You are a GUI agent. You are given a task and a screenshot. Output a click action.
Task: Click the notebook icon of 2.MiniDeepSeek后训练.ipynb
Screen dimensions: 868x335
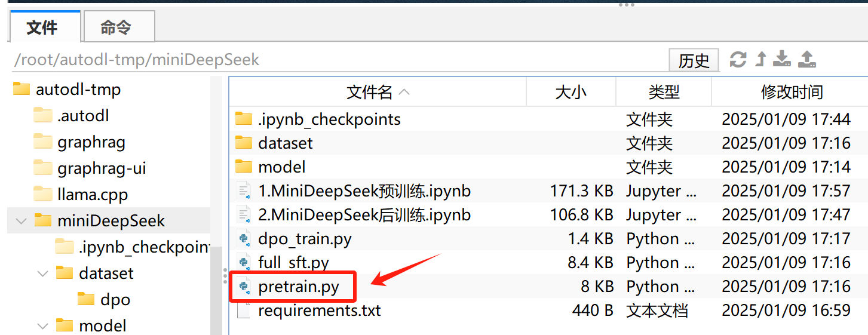tap(244, 215)
